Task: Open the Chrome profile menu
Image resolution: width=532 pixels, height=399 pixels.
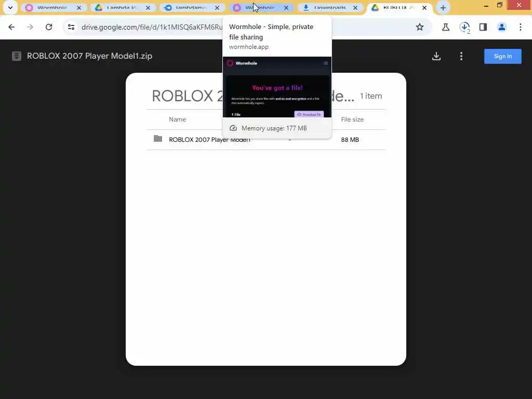Action: [x=502, y=27]
